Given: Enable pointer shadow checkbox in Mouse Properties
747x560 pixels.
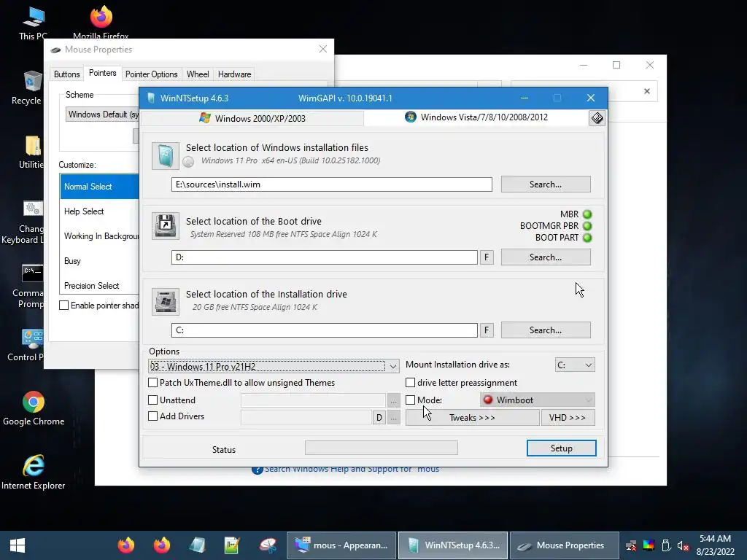Looking at the screenshot, I should point(64,306).
